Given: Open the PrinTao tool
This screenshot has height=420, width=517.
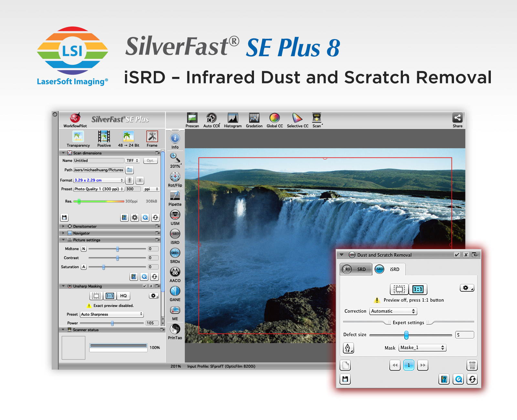Looking at the screenshot, I should point(175,329).
